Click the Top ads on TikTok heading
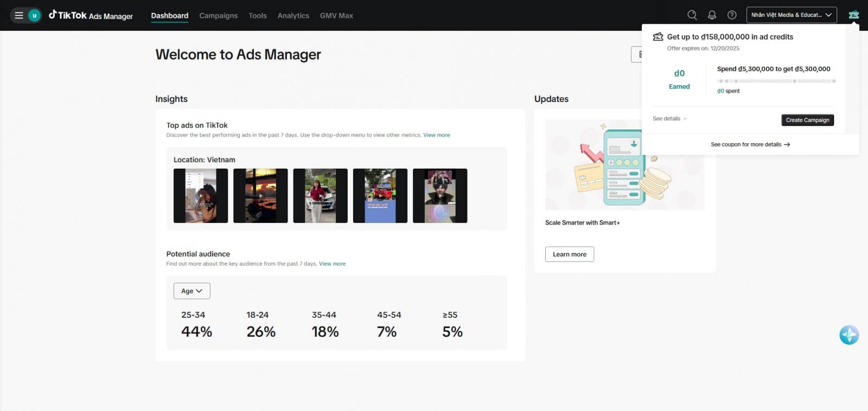Viewport: 868px width, 411px height. click(x=197, y=125)
